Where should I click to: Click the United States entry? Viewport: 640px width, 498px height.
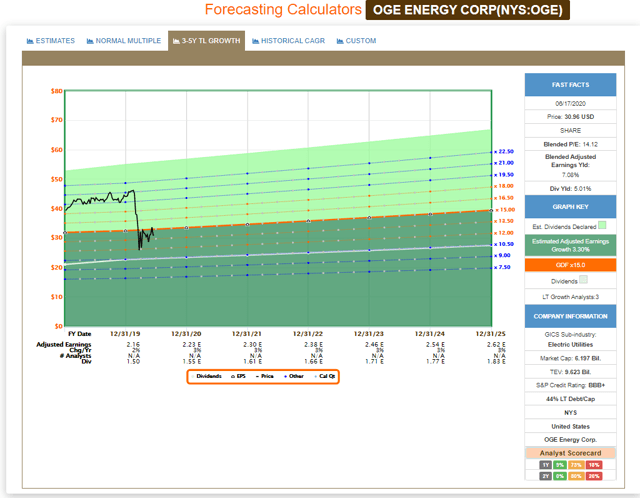[570, 427]
